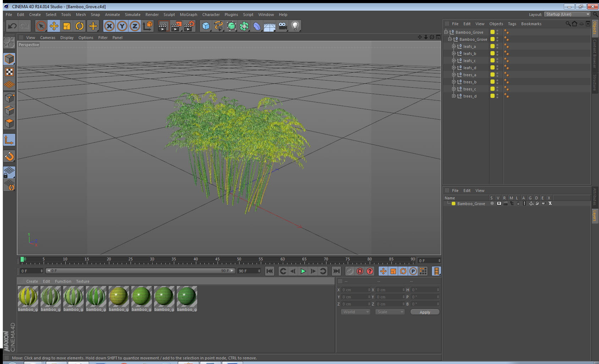Enable the magnet Snap tool in sidebar

[9, 156]
